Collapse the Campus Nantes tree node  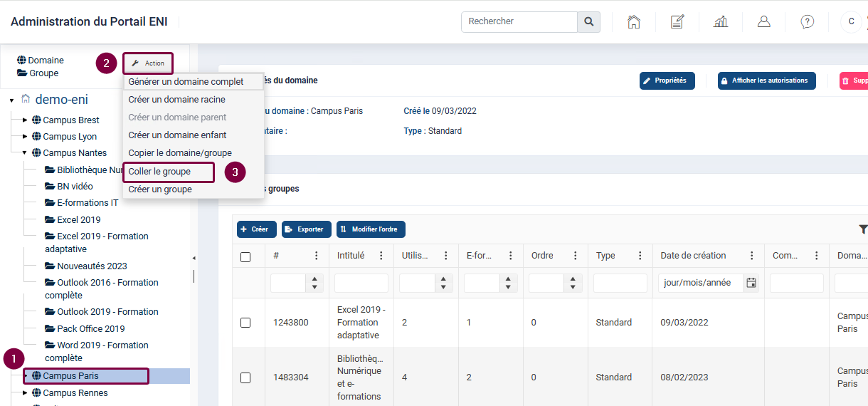[x=26, y=152]
